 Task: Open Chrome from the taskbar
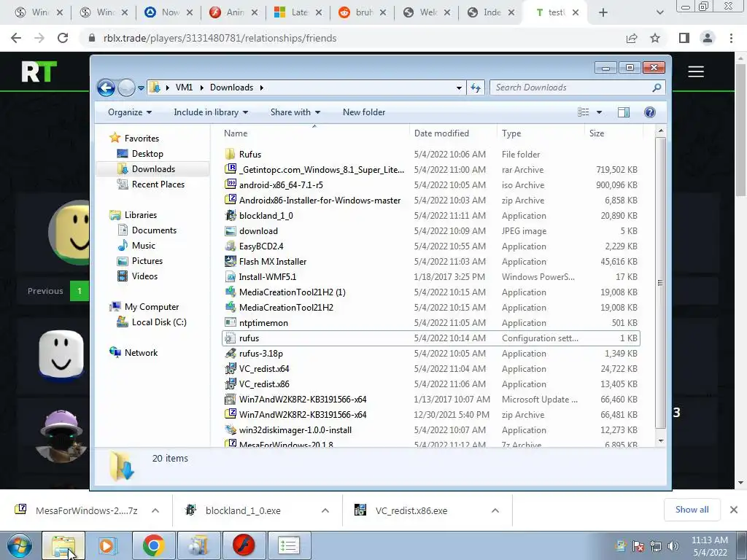[x=153, y=545]
